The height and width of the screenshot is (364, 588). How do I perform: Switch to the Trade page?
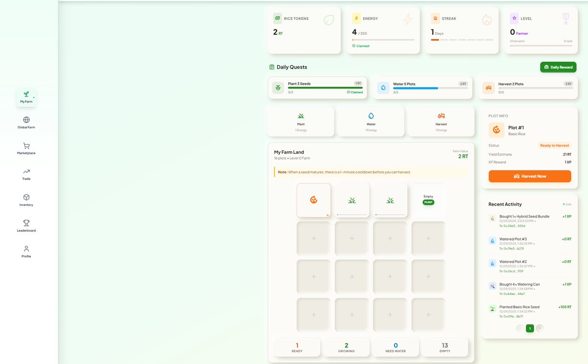26,174
